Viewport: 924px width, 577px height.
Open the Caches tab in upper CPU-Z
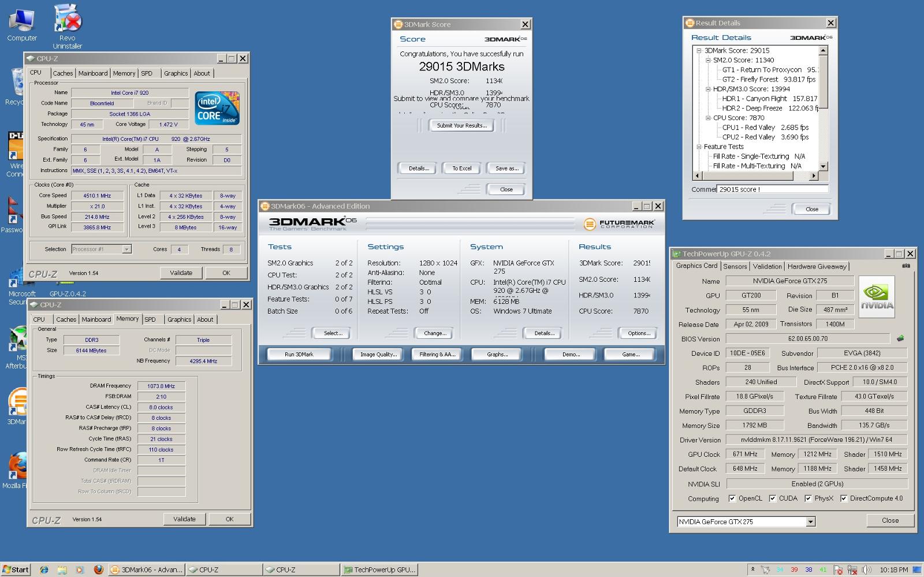[x=63, y=73]
